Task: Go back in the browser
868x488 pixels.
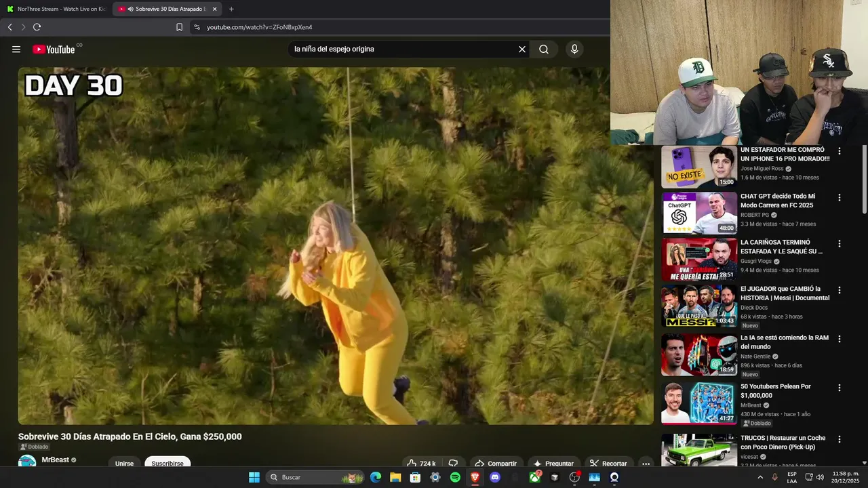Action: point(9,27)
